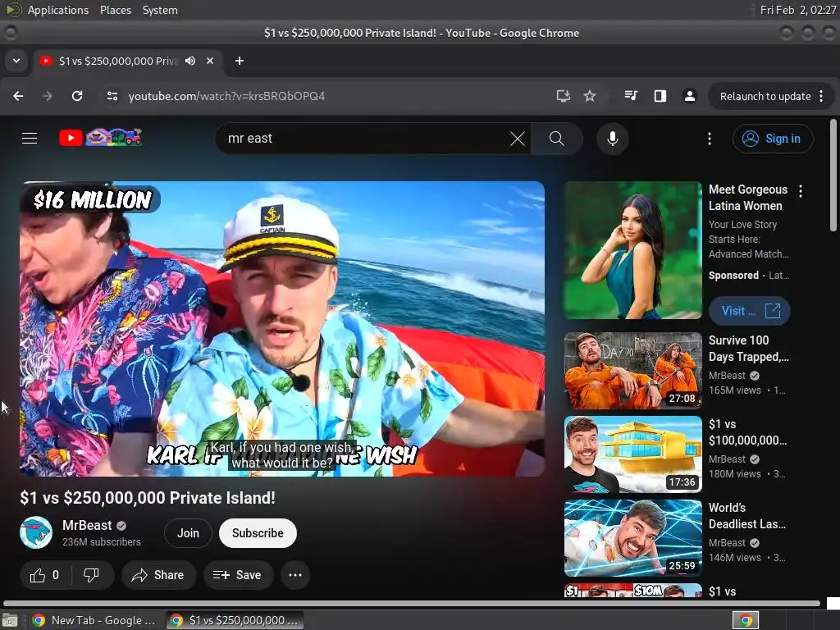View site information icon in address bar
Image resolution: width=840 pixels, height=630 pixels.
(x=112, y=96)
